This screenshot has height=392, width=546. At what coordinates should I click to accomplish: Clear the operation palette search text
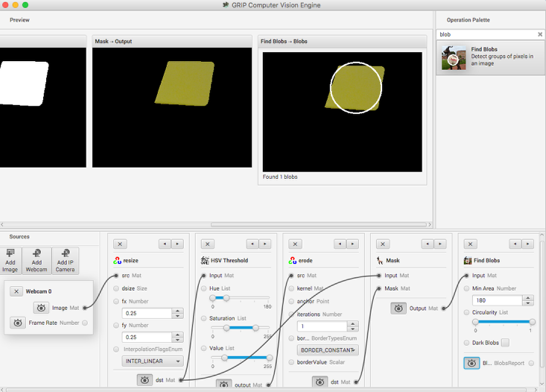point(540,34)
